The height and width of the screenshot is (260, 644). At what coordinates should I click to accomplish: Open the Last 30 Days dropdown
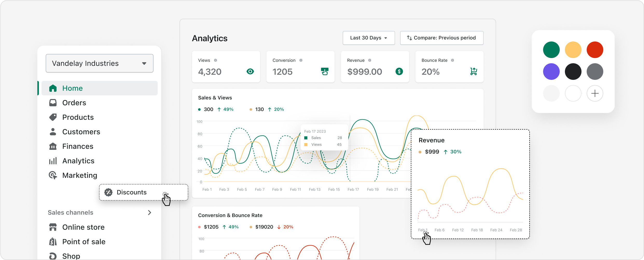coord(369,38)
